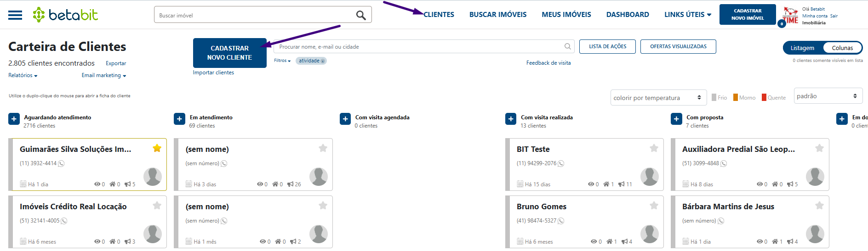
Task: Focus the Procurar nome, e-mail ou cidade field
Action: 418,46
